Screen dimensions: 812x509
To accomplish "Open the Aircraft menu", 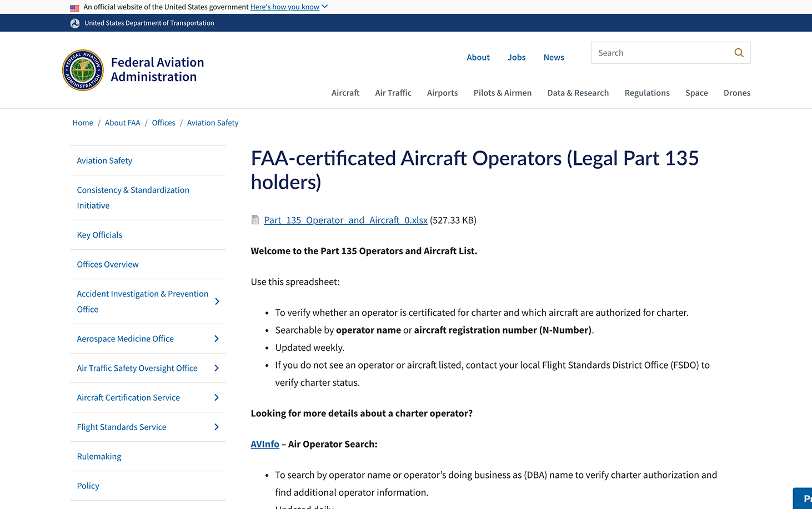I will tap(345, 93).
